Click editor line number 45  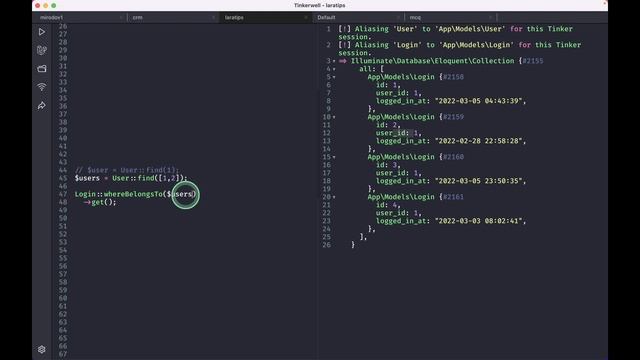click(x=62, y=178)
